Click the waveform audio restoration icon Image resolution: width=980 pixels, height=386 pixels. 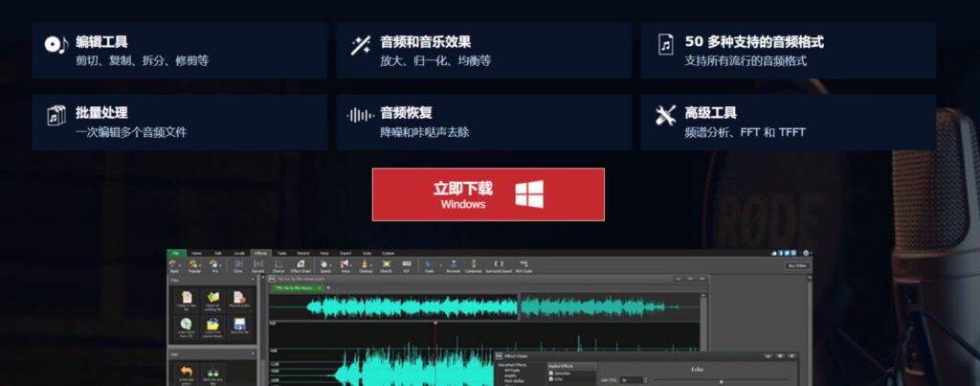361,116
